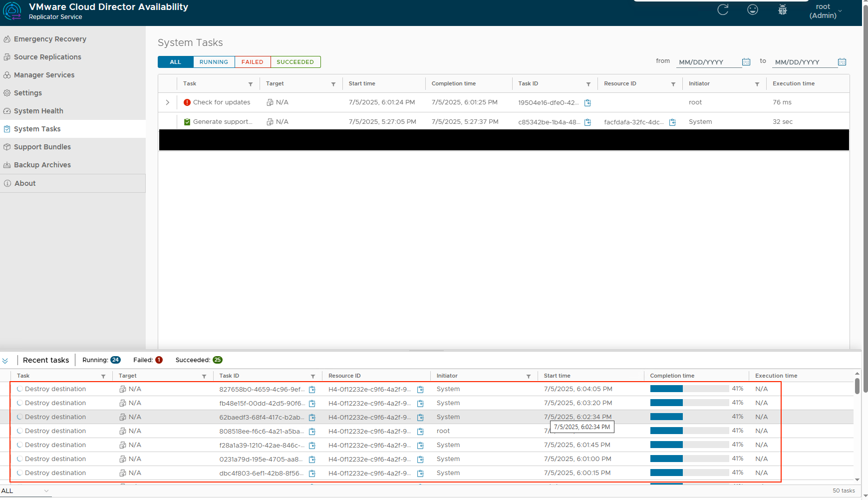The height and width of the screenshot is (500, 868).
Task: Open the 'to' date calendar picker
Action: [x=842, y=62]
